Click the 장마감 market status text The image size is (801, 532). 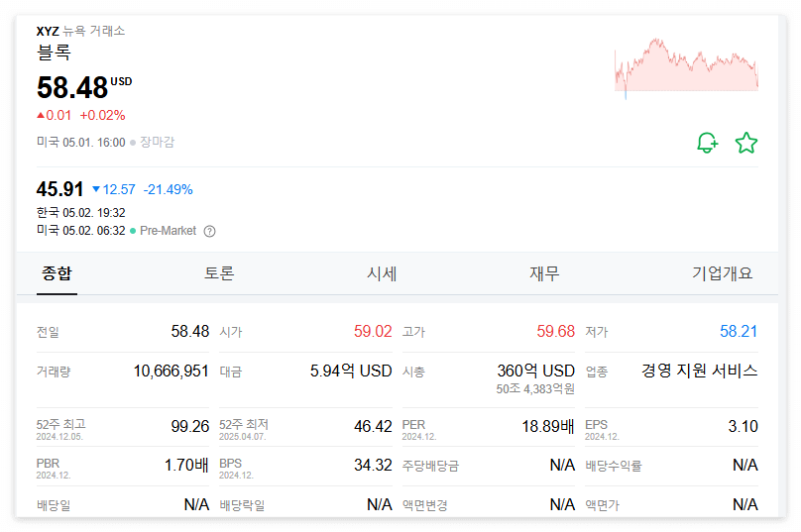[x=157, y=143]
